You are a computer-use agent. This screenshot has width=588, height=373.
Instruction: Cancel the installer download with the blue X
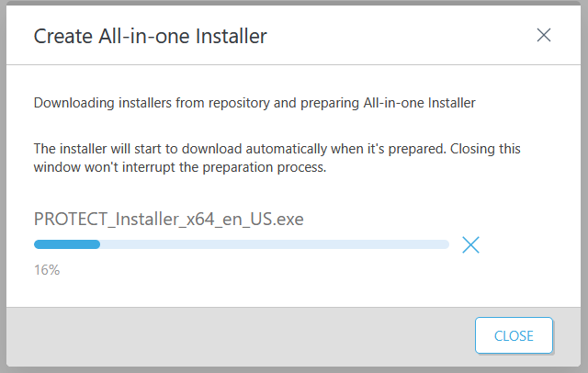[471, 244]
